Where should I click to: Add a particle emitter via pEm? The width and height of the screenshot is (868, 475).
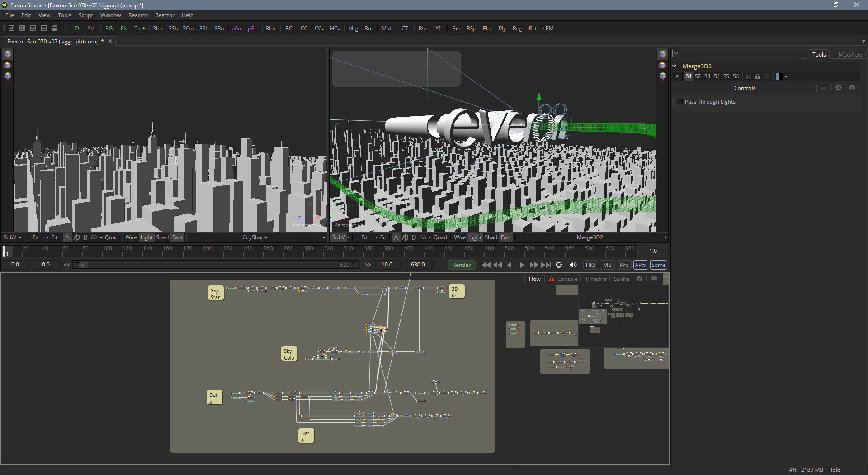pos(237,28)
